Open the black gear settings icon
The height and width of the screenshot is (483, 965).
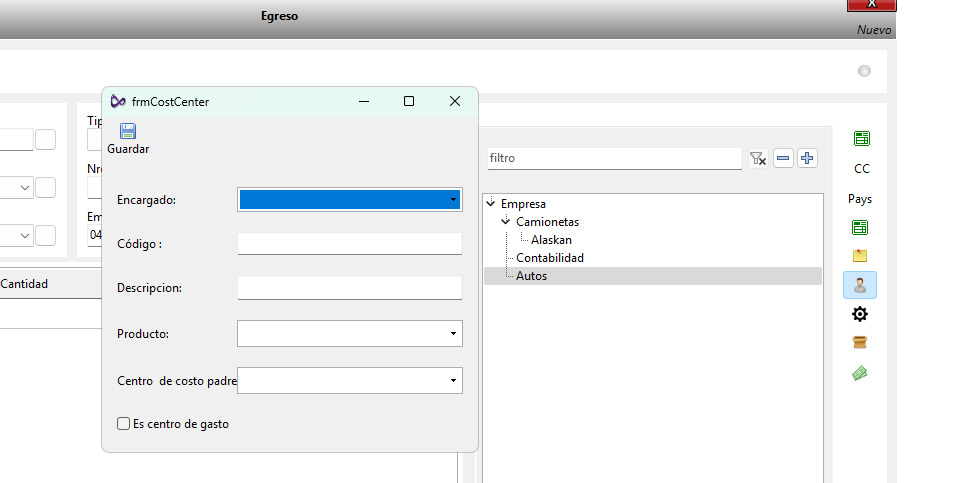(860, 314)
